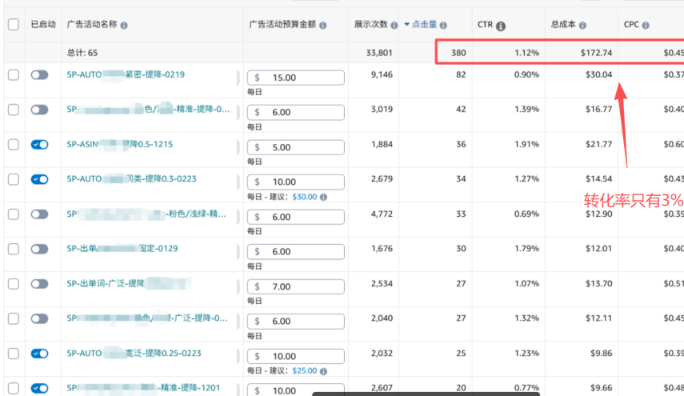Open campaign SP-出单词-广泛-提降
The image size is (684, 396).
tap(129, 284)
